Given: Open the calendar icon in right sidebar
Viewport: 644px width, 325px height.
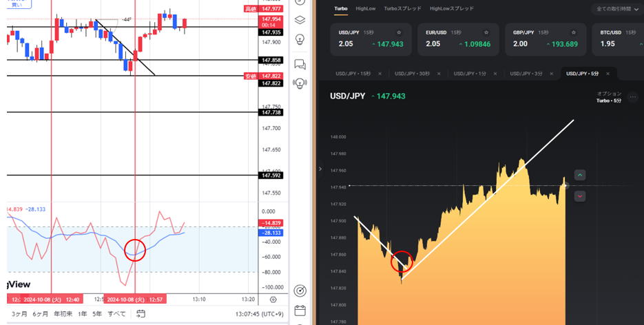Looking at the screenshot, I should (x=300, y=311).
